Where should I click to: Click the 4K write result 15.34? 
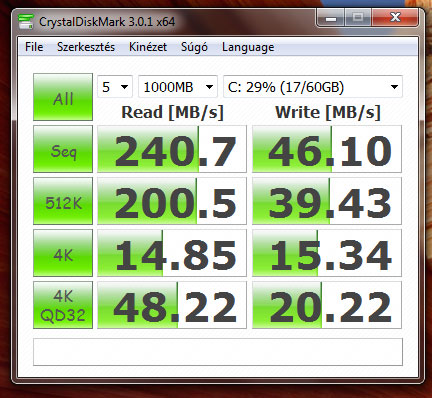point(327,253)
